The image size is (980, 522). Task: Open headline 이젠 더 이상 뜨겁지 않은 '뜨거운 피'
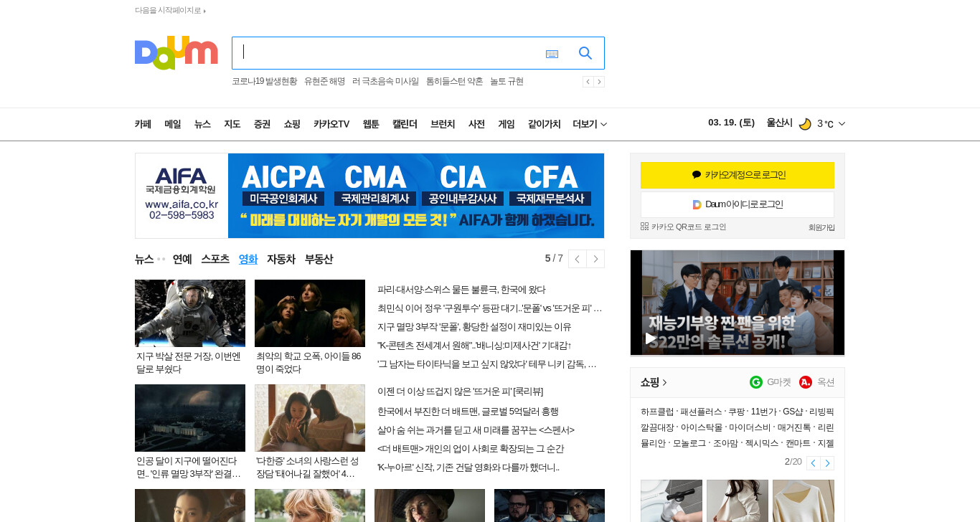point(460,391)
